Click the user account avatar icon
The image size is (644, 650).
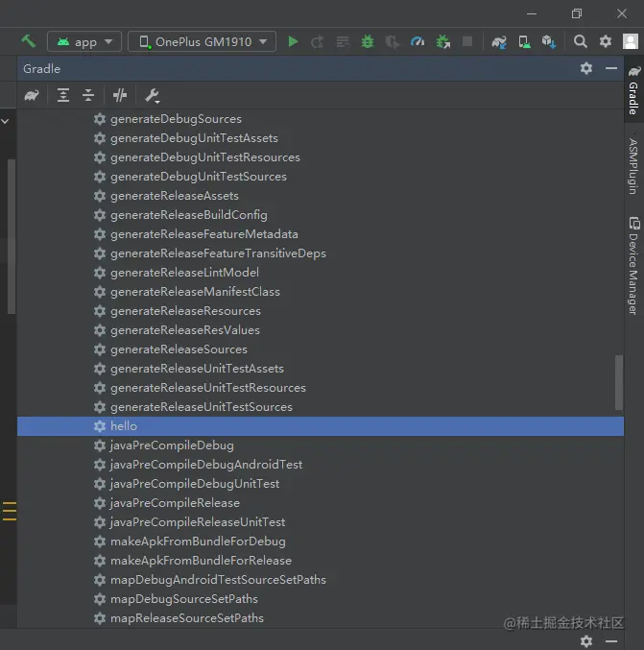631,41
